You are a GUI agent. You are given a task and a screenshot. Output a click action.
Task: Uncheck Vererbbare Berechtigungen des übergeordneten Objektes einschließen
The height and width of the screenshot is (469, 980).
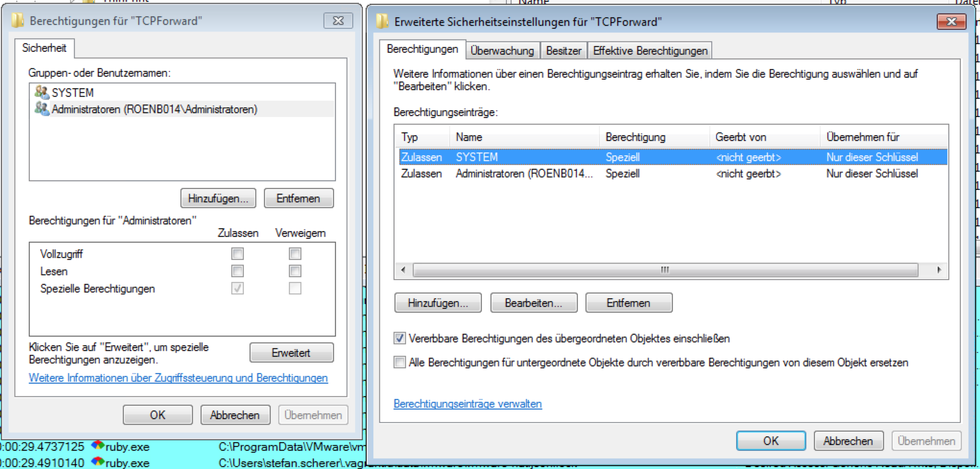click(x=399, y=339)
